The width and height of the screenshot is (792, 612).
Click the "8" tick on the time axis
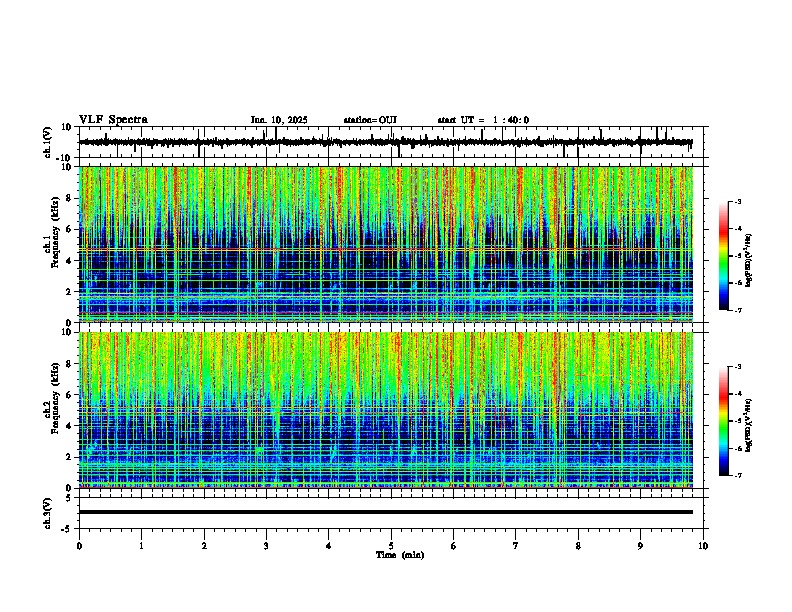578,546
